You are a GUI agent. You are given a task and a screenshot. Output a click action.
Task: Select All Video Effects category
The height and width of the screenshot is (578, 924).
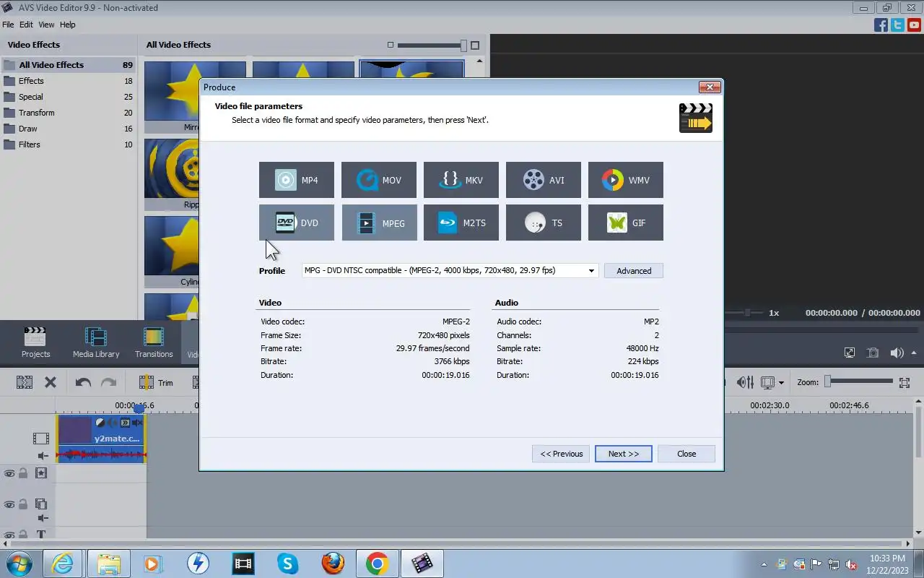point(69,65)
